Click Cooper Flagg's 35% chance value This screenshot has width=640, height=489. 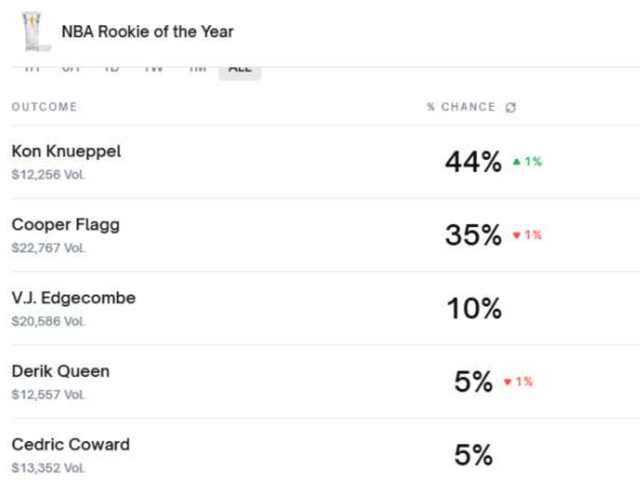pyautogui.click(x=473, y=235)
